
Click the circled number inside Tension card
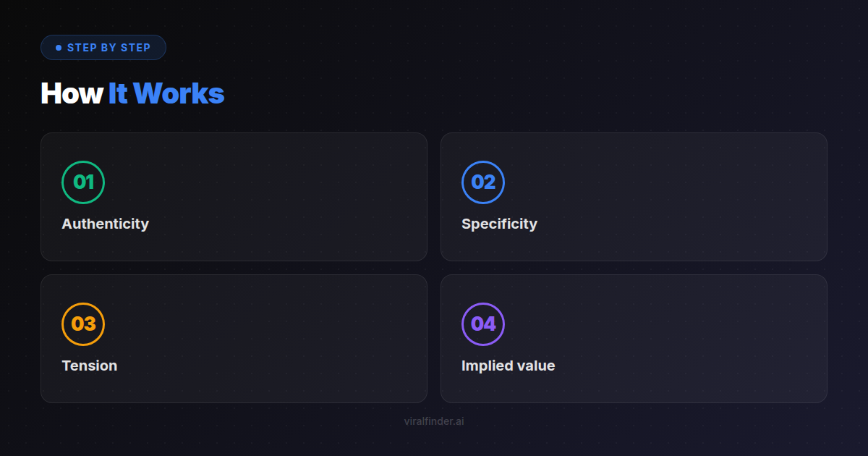click(x=84, y=324)
